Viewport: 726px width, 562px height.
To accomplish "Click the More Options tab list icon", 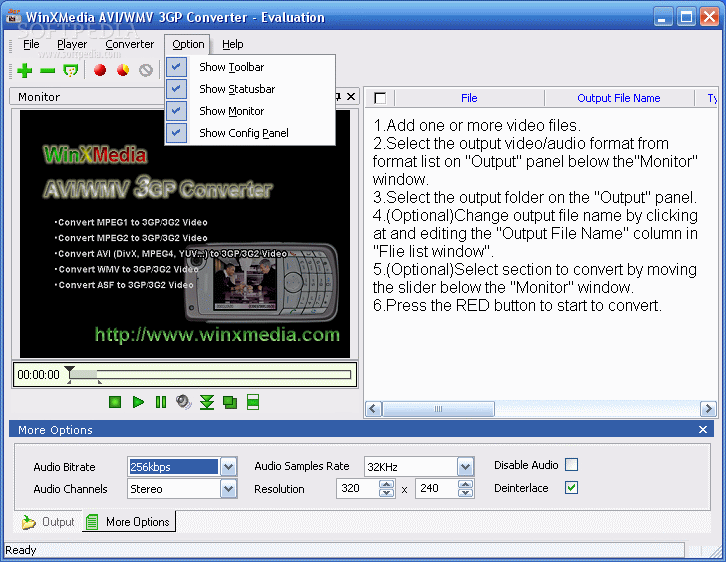I will (92, 522).
